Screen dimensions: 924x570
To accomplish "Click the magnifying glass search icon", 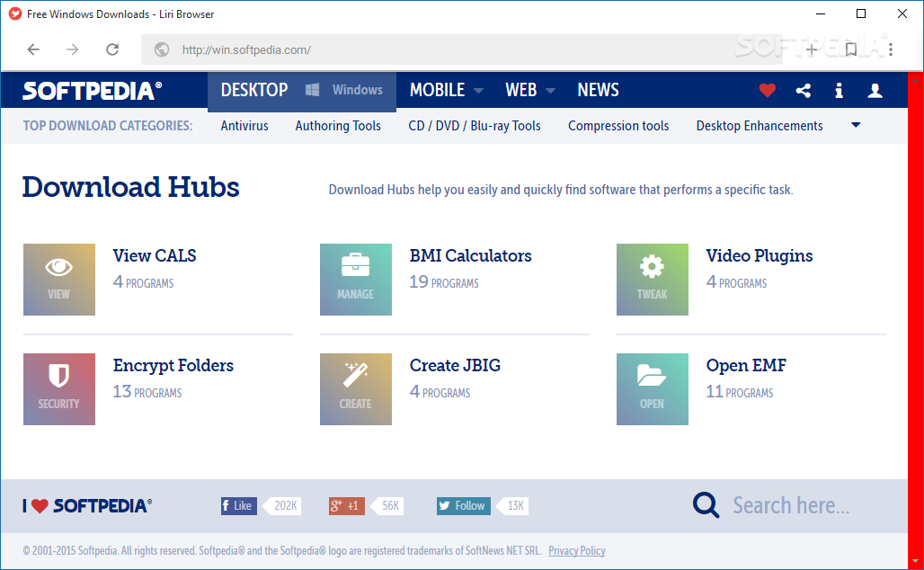I will tap(706, 505).
